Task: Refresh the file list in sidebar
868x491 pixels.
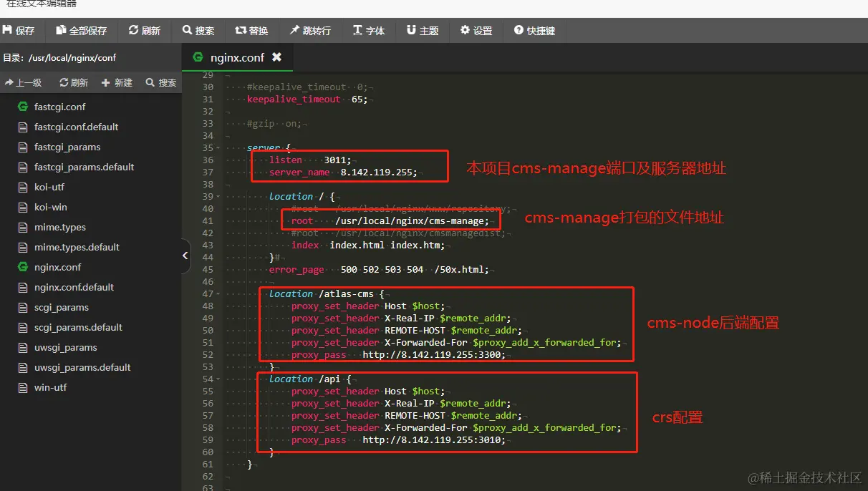Action: point(74,83)
